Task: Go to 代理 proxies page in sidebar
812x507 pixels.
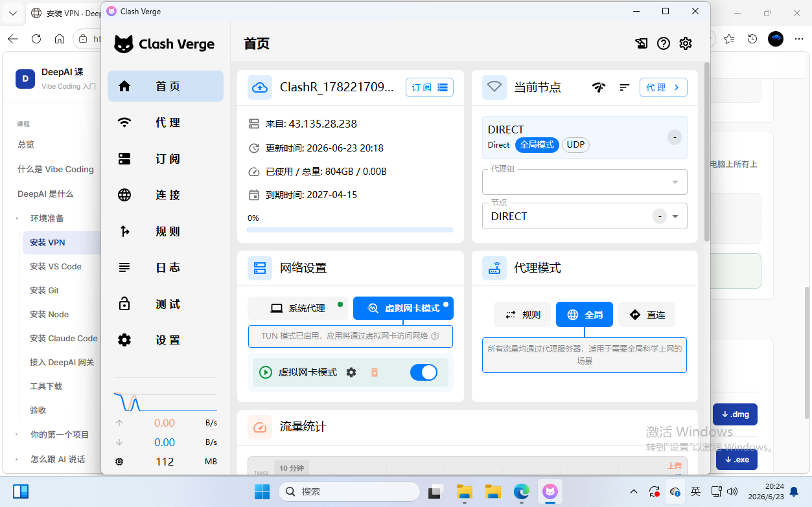Action: 165,122
